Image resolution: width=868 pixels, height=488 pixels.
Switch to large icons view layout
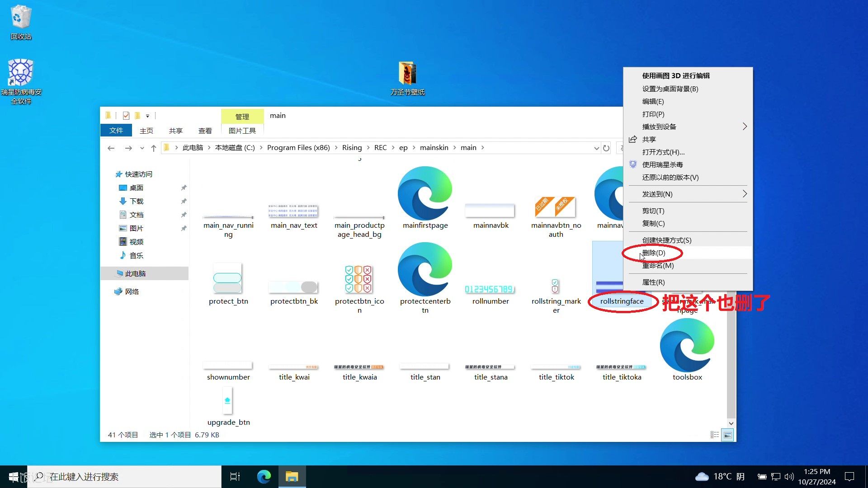click(x=727, y=435)
